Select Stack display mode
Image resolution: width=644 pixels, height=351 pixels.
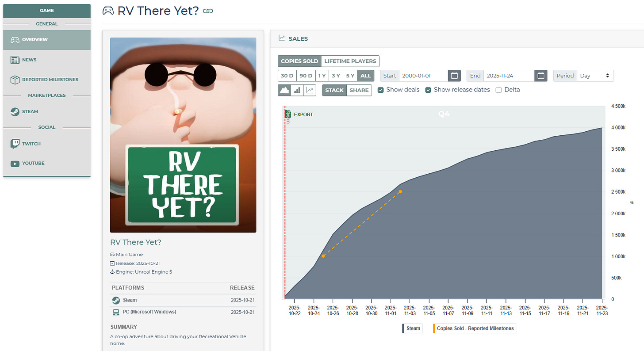click(x=334, y=90)
